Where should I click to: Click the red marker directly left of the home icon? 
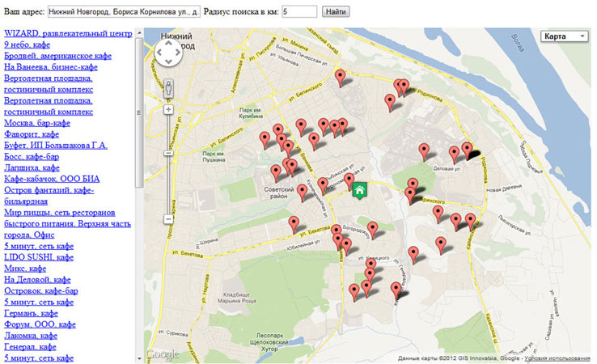pos(349,181)
